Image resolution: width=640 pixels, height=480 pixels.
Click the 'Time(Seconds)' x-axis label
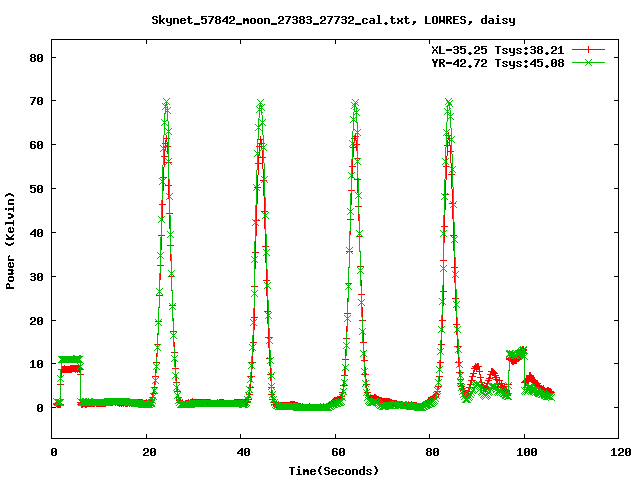pyautogui.click(x=333, y=471)
